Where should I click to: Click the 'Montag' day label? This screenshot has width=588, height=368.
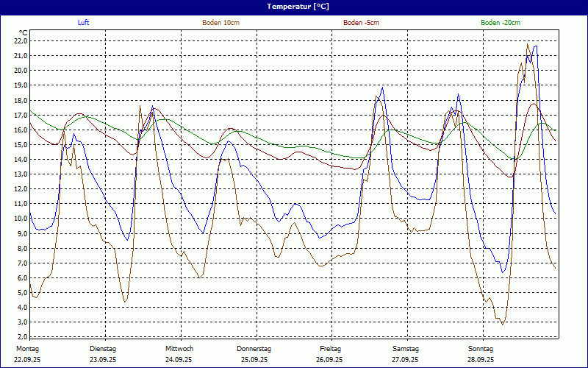coord(27,349)
